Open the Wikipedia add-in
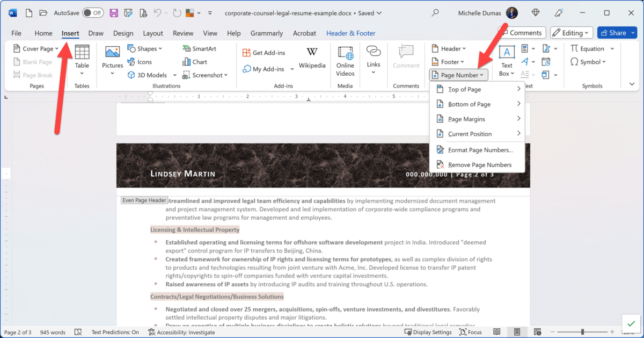Viewport: 644px width, 338px height. pyautogui.click(x=312, y=59)
